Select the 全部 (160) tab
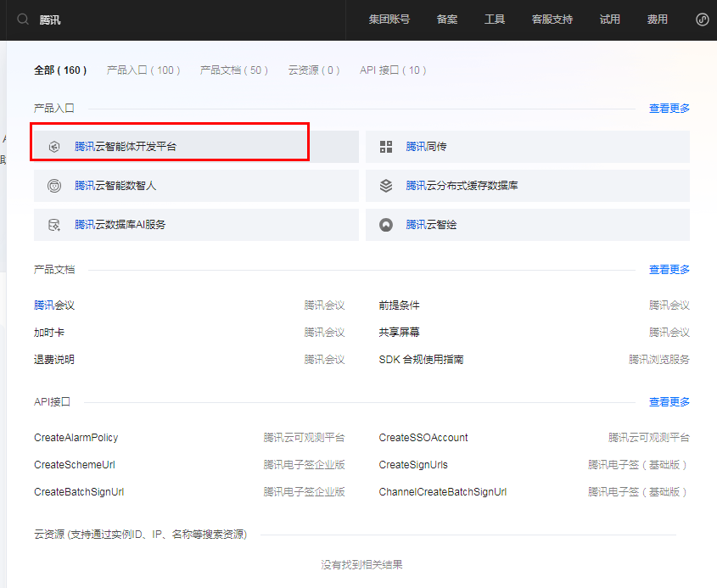Screen dimensions: 717x588 coord(60,70)
